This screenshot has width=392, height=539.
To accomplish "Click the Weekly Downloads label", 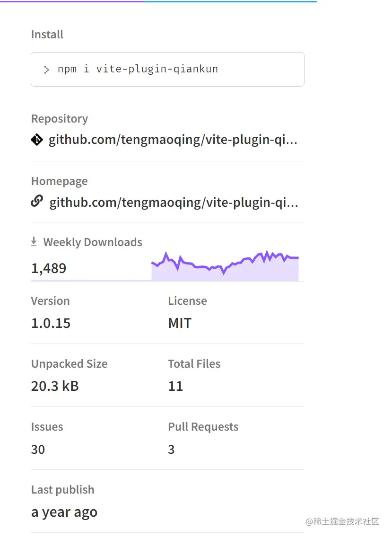I will click(93, 242).
